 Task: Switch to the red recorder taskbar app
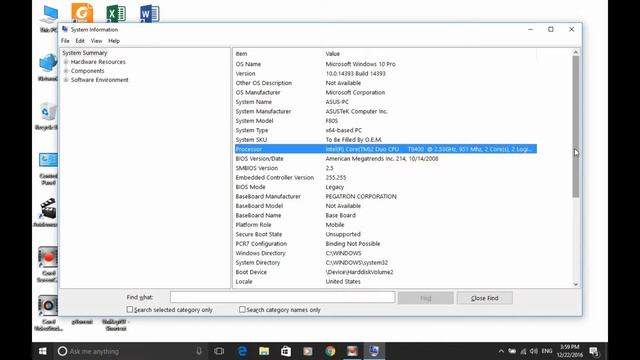pyautogui.click(x=352, y=351)
